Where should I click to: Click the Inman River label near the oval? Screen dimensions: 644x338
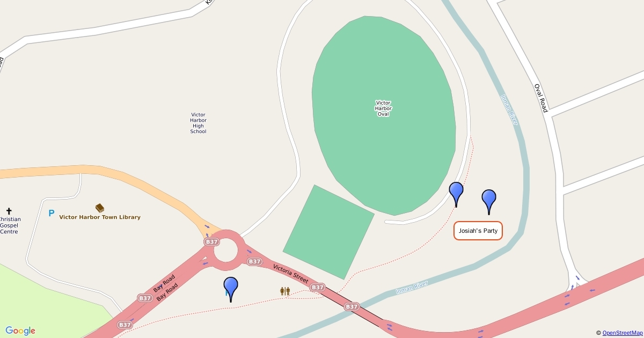click(x=509, y=110)
